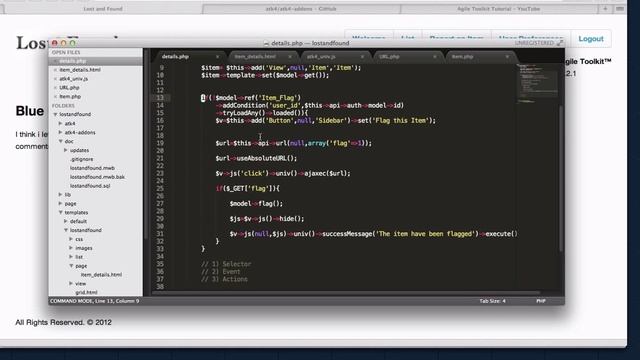Close the details.php tab in the editor
This screenshot has width=640, height=360.
(218, 57)
